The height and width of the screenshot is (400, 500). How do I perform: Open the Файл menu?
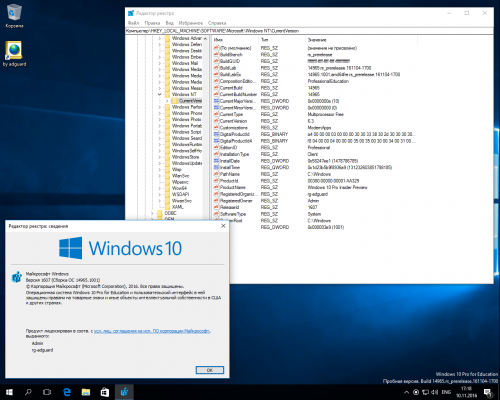pyautogui.click(x=133, y=23)
